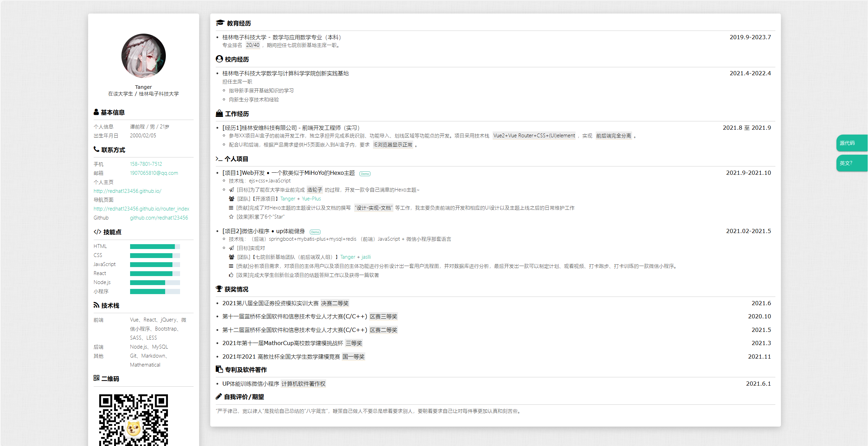
Task: Click the QR code image in the sidebar
Action: click(x=134, y=420)
